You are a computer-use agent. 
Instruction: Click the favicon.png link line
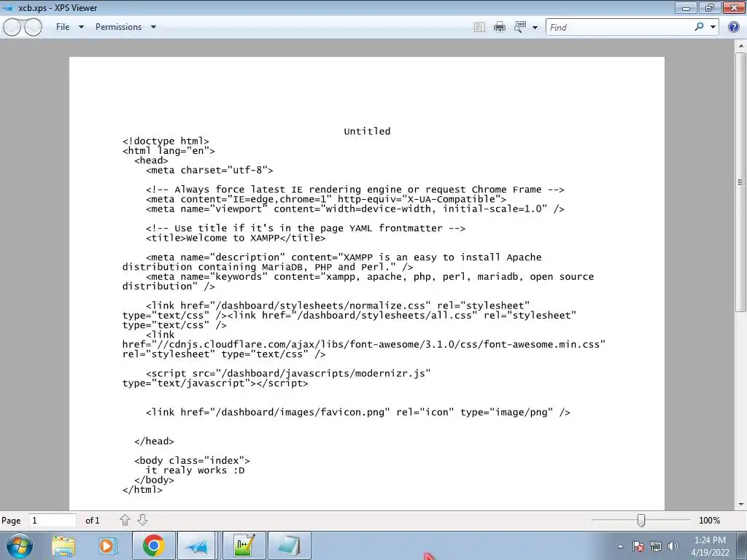pyautogui.click(x=357, y=412)
